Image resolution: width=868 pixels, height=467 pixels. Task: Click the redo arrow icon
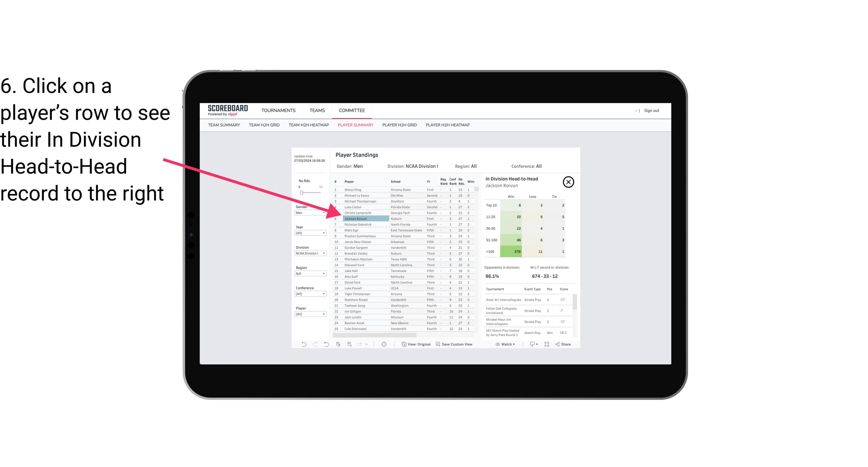pos(315,345)
